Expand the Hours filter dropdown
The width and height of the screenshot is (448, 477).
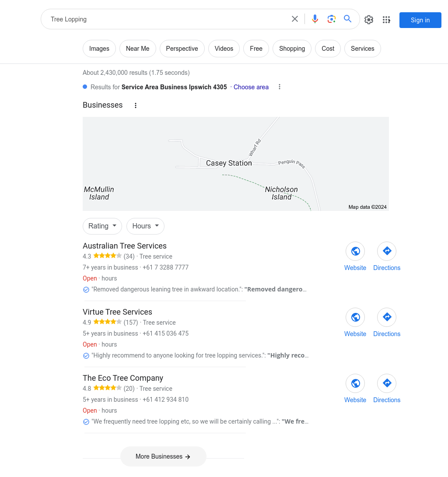tap(145, 226)
